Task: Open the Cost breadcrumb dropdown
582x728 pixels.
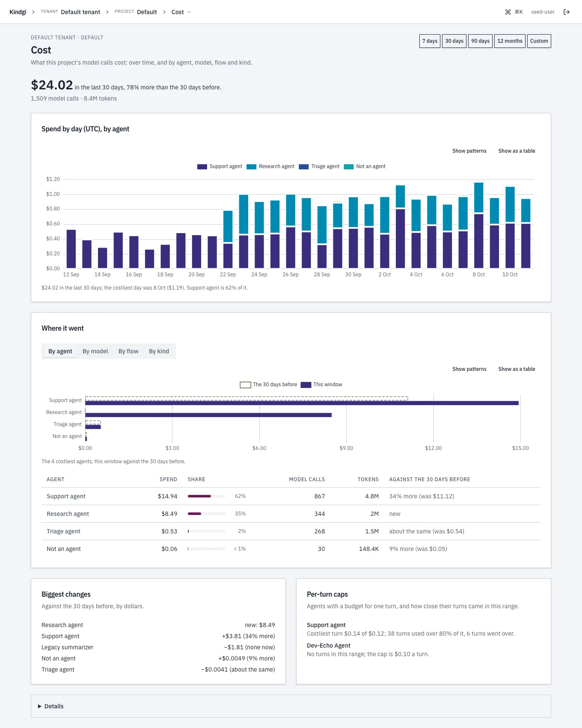Action: click(x=181, y=12)
